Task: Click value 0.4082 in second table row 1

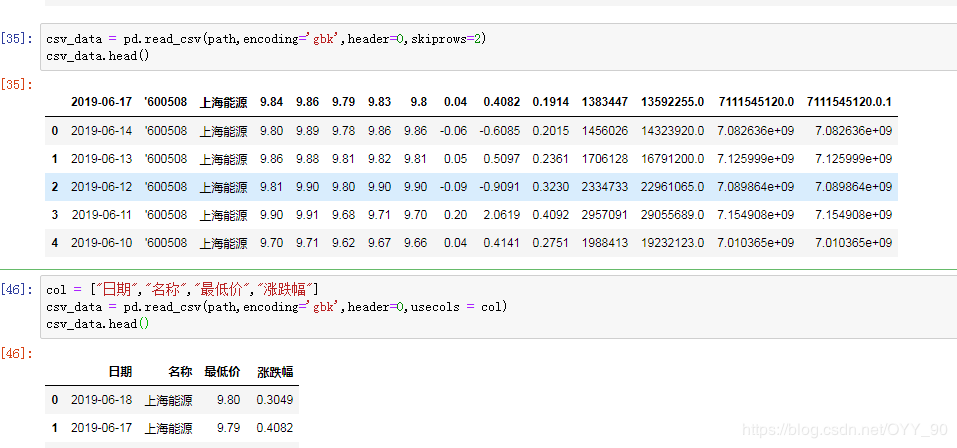Action: pos(275,428)
